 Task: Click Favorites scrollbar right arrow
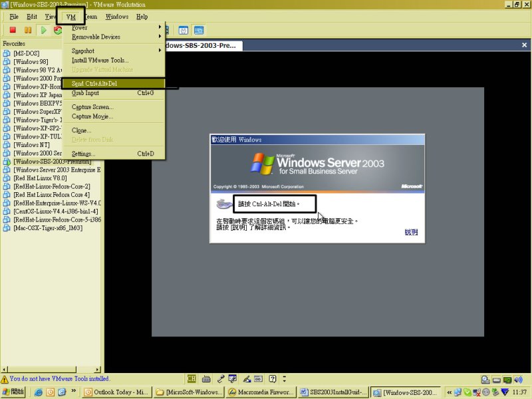point(98,370)
